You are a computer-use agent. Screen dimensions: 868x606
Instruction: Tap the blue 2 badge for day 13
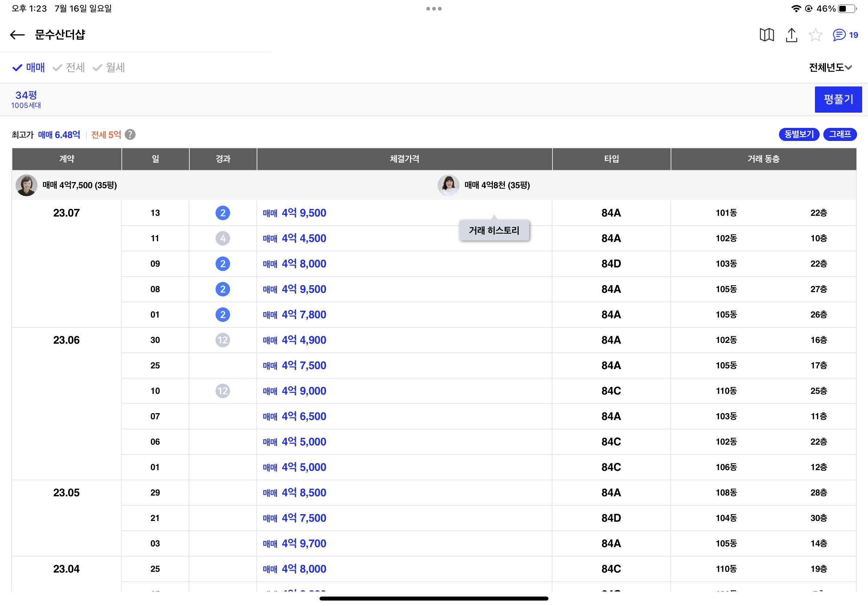(223, 213)
